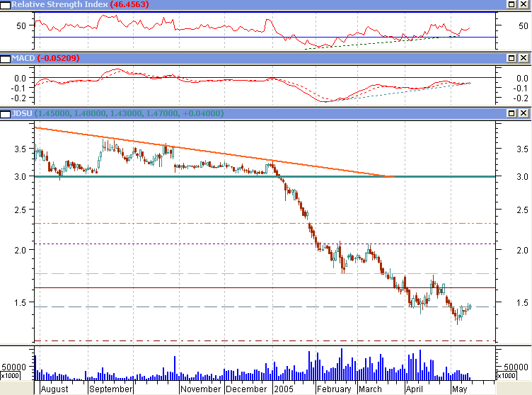Click the JDSU ticker label
Image resolution: width=532 pixels, height=395 pixels.
pos(22,113)
